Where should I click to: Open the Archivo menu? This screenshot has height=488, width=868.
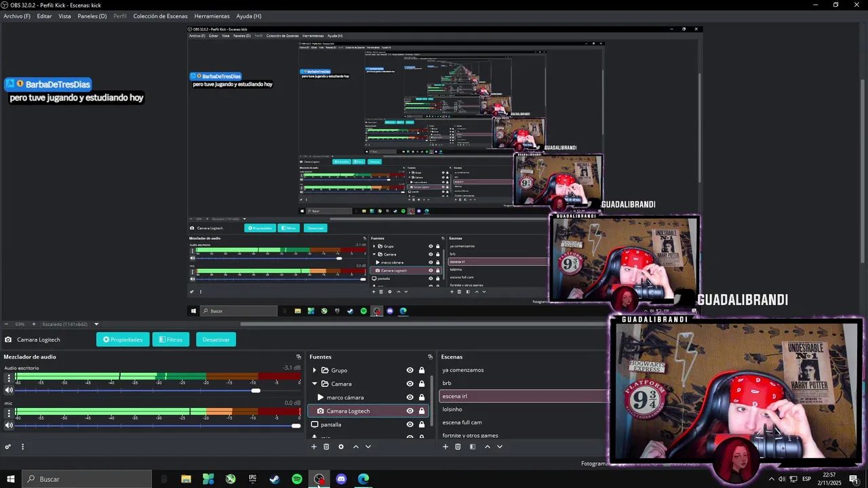(17, 16)
